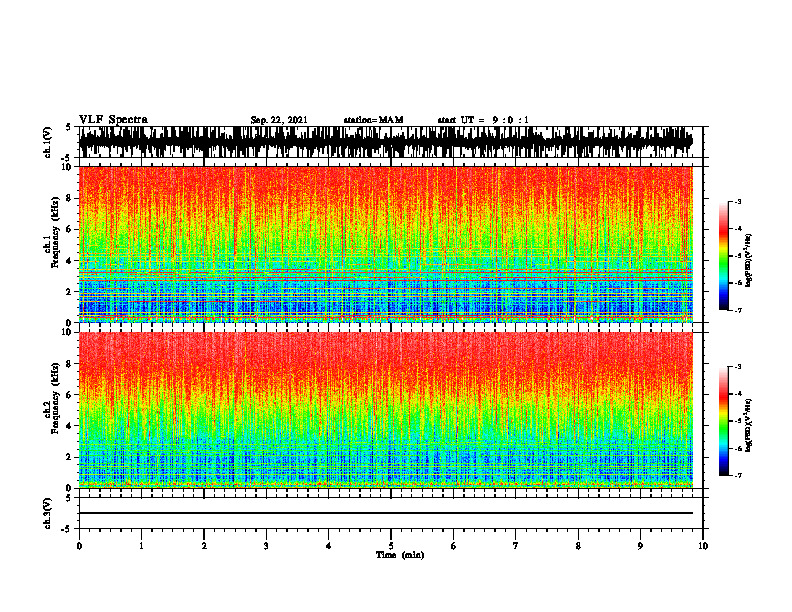Viewport: 792px width, 612px height.
Task: Click the "station=MAM" header label
Action: click(373, 120)
